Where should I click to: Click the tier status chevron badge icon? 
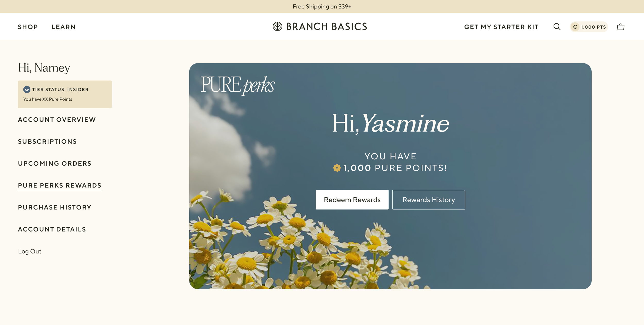(27, 90)
